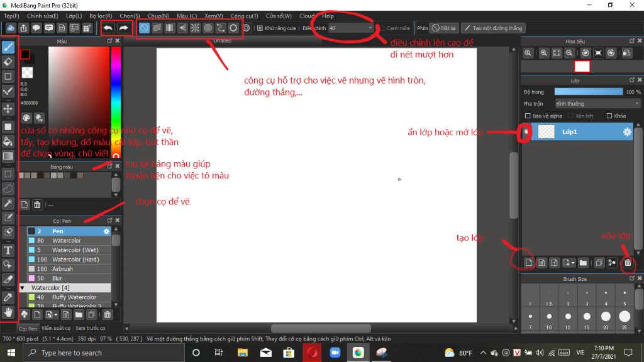The image size is (644, 362).
Task: Select the Bucket fill tool
Action: pos(8,141)
